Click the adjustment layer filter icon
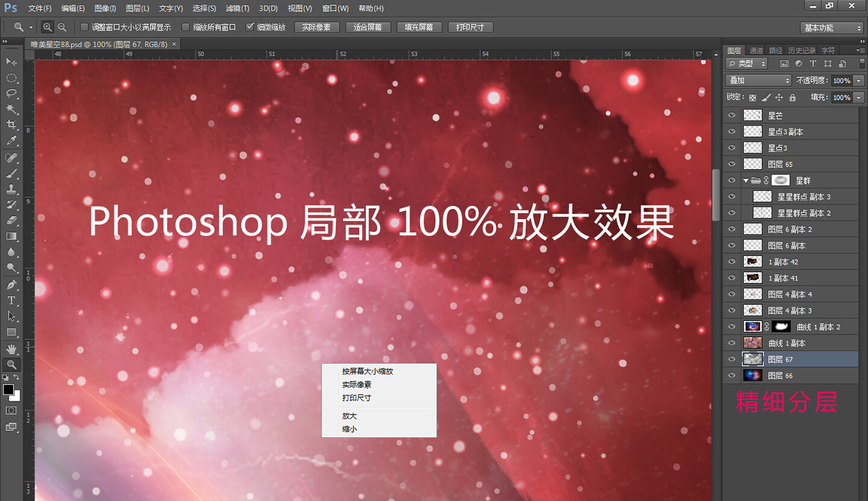Screen dimensions: 868x501 [798, 64]
